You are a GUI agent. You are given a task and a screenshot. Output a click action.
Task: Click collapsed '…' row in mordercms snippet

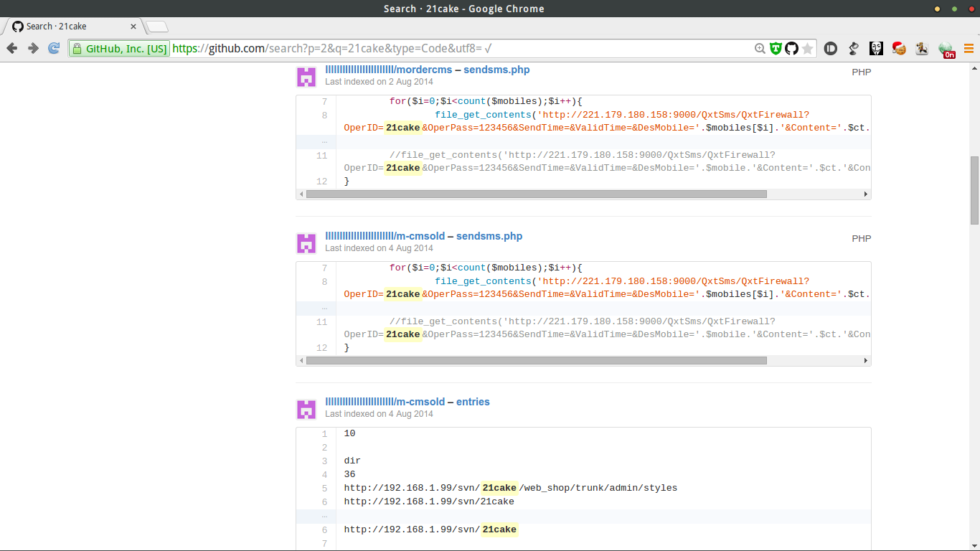pos(583,142)
